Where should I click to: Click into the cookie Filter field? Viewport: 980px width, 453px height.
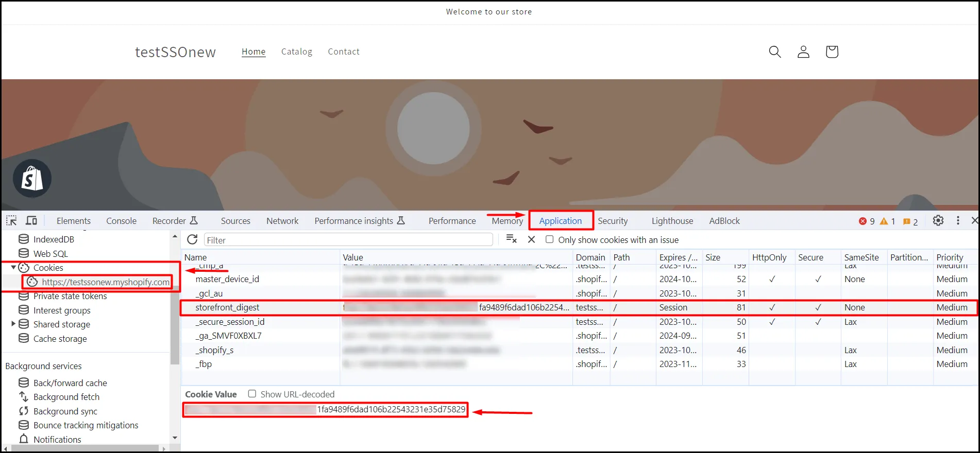click(348, 240)
